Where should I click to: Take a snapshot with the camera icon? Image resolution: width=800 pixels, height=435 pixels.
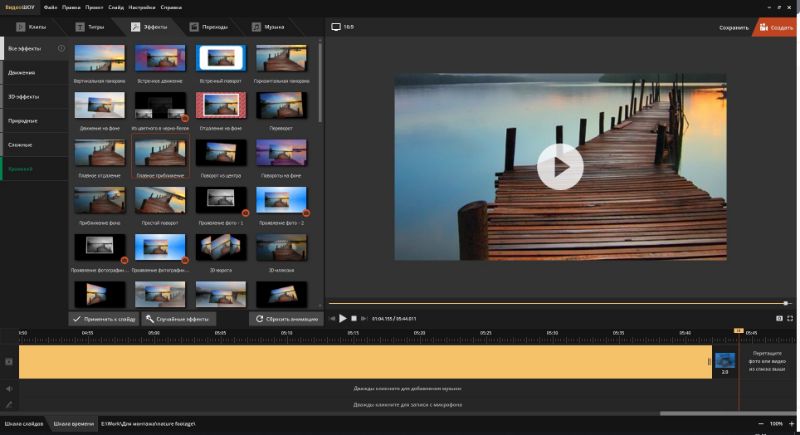[x=779, y=318]
